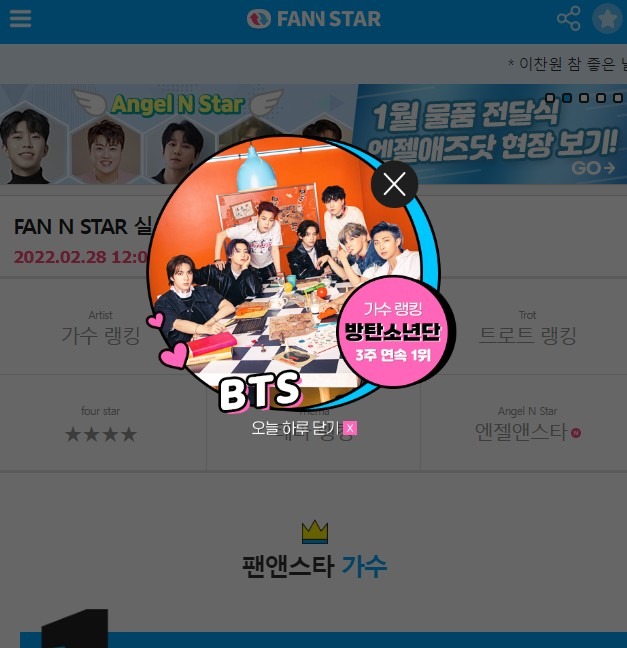This screenshot has height=648, width=627.
Task: Click the share icon in header
Action: pyautogui.click(x=569, y=19)
